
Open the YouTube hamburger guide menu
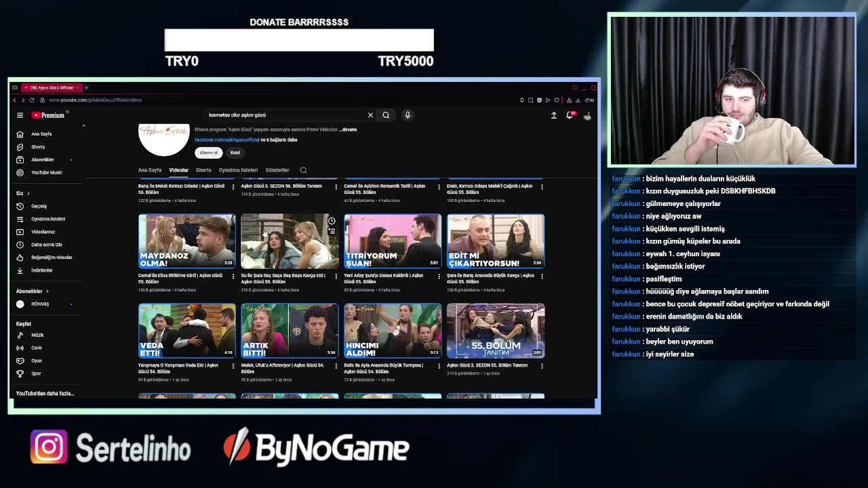pyautogui.click(x=20, y=115)
